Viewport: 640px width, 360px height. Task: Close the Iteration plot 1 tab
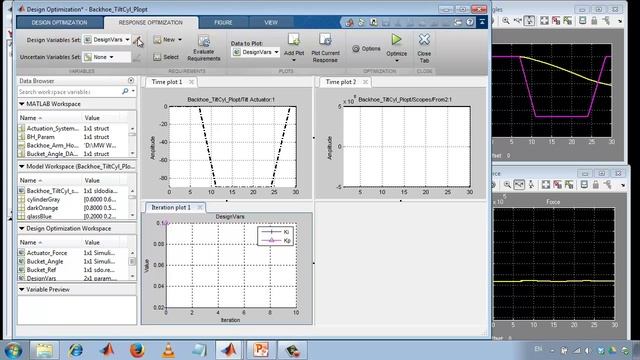200,207
